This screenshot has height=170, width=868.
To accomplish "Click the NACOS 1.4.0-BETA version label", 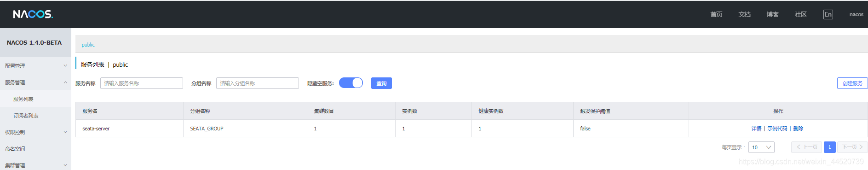I will click(x=34, y=42).
